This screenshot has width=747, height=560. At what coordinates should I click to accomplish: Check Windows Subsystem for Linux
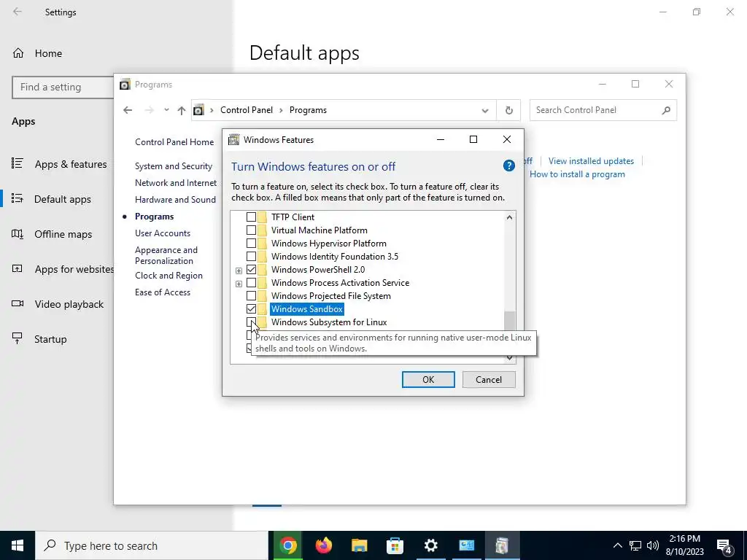(x=251, y=322)
